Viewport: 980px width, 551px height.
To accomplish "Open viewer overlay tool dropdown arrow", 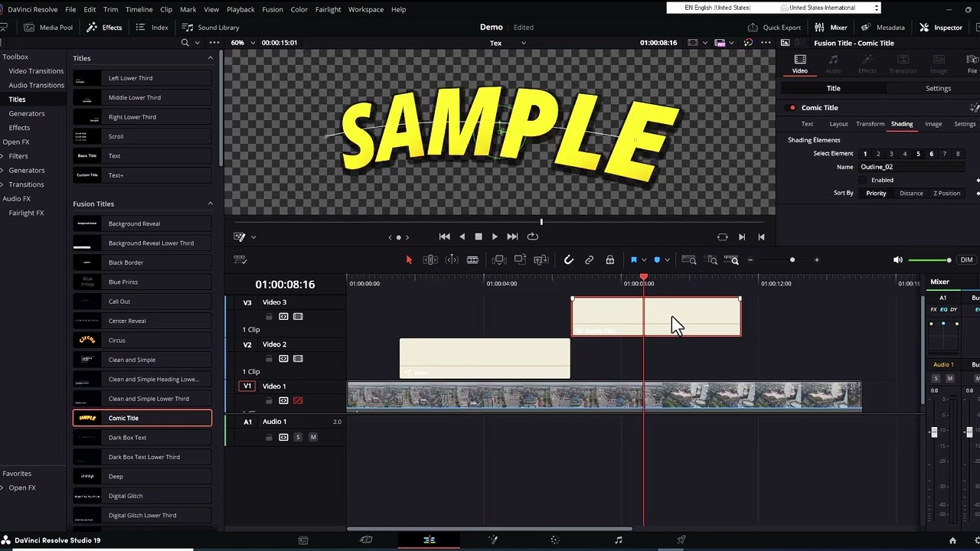I will [253, 237].
